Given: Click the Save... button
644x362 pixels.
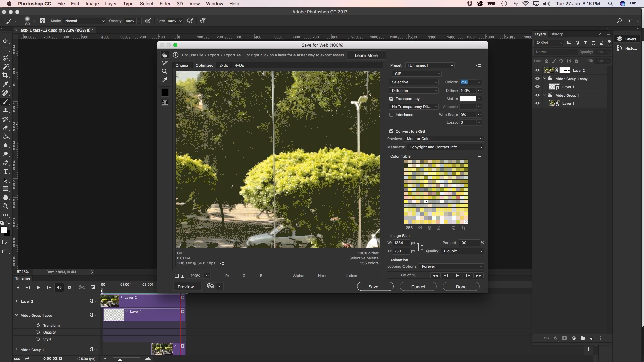Looking at the screenshot, I should tap(375, 287).
